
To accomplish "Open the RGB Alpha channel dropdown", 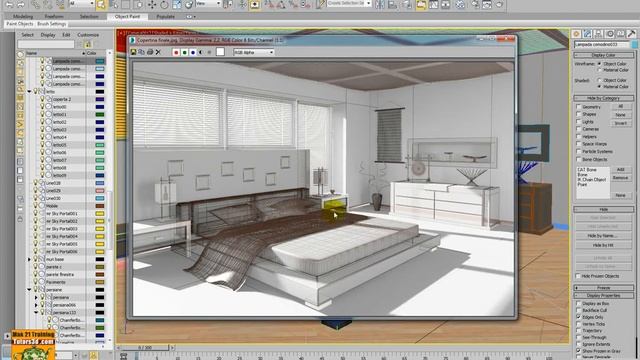I will tap(253, 52).
